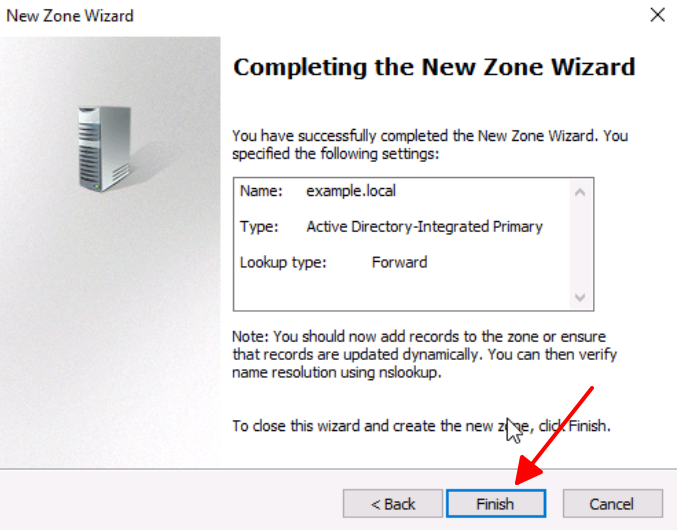Image resolution: width=677 pixels, height=530 pixels.
Task: Click the settings summary scrollbar track
Action: tap(580, 244)
